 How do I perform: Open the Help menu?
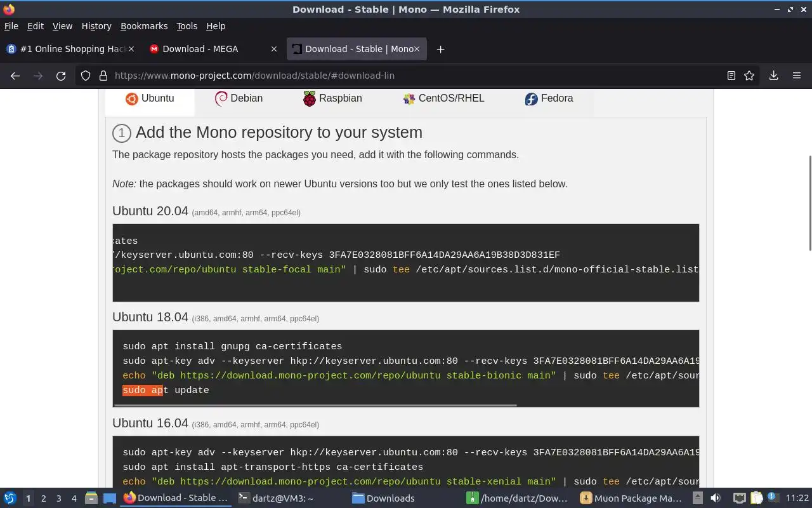point(216,26)
